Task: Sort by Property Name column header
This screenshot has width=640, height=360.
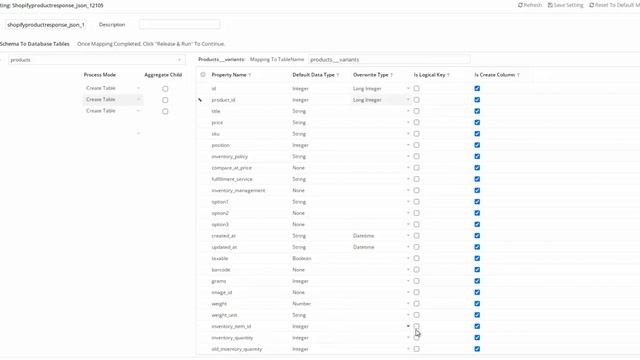Action: [229, 75]
